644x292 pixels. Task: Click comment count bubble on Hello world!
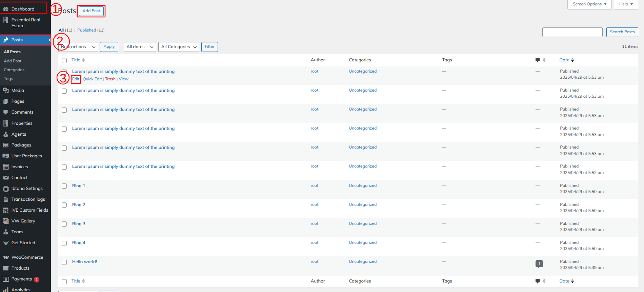539,264
